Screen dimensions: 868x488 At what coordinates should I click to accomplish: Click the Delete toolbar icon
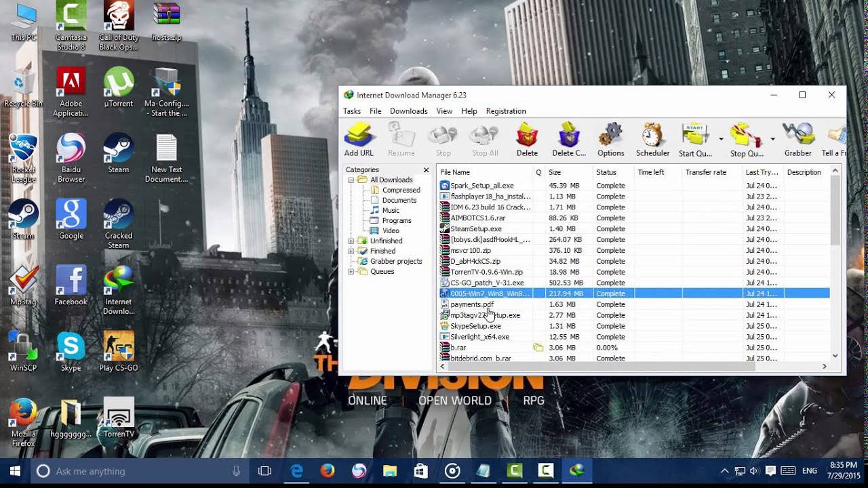tap(527, 140)
